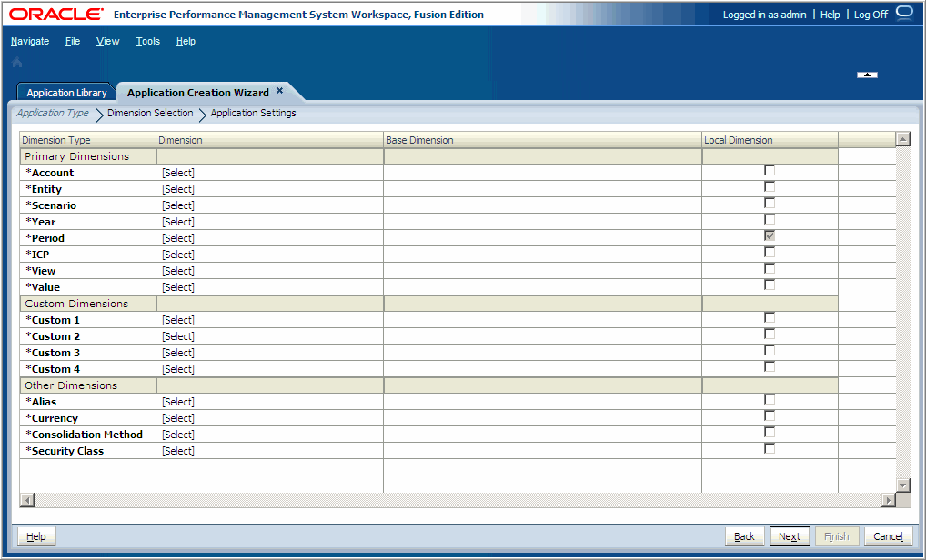The height and width of the screenshot is (560, 926).
Task: Click the up arrow of the vertical scrollbar
Action: 901,139
